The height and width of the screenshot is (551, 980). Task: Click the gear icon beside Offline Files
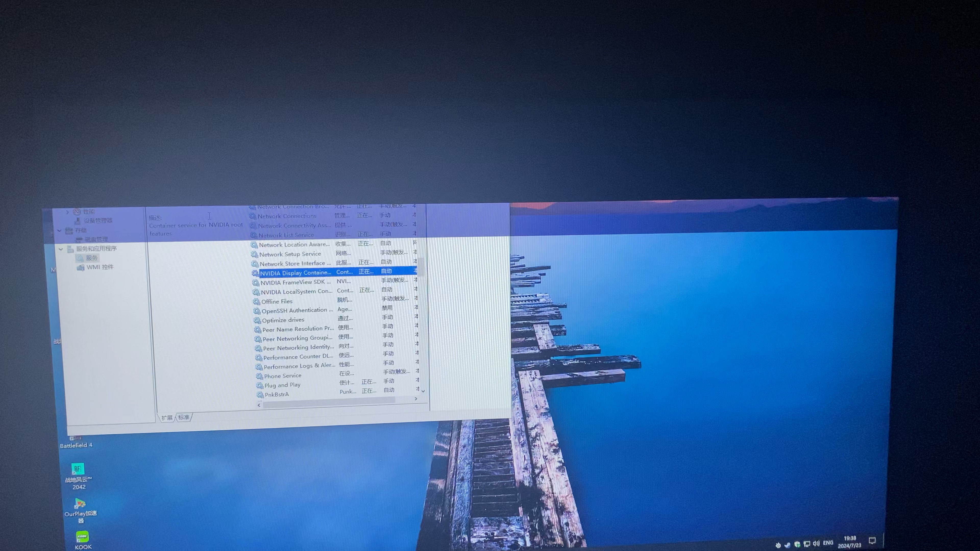click(x=256, y=302)
